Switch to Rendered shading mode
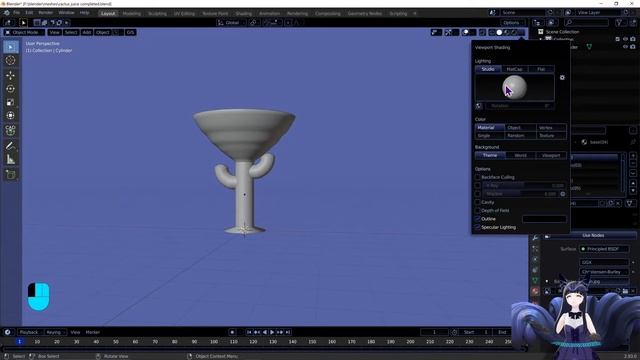The width and height of the screenshot is (640, 360). point(514,32)
